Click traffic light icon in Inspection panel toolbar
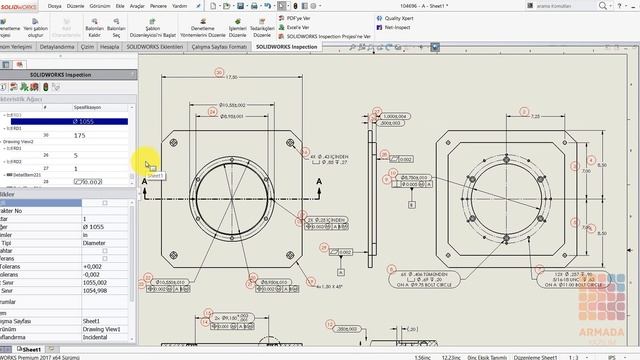Viewport: 640px width, 360px height. 46,87
